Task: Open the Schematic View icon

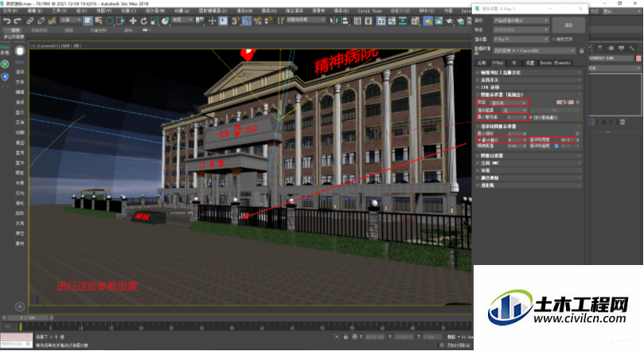Action: tap(403, 21)
